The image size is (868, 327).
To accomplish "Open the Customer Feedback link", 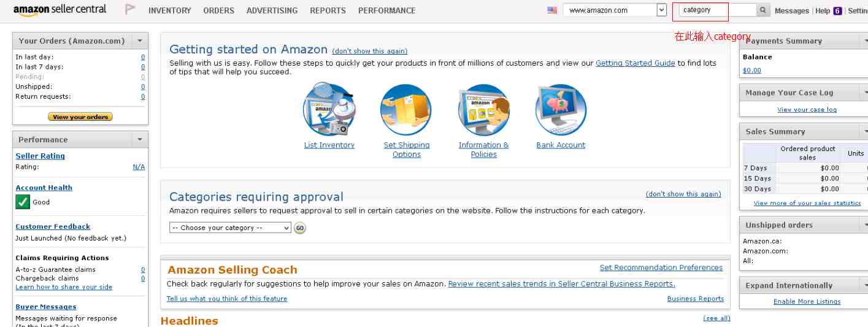I will (53, 226).
